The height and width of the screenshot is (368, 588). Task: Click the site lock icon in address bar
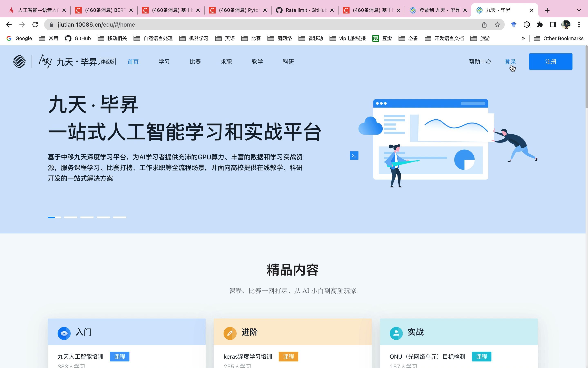point(51,25)
